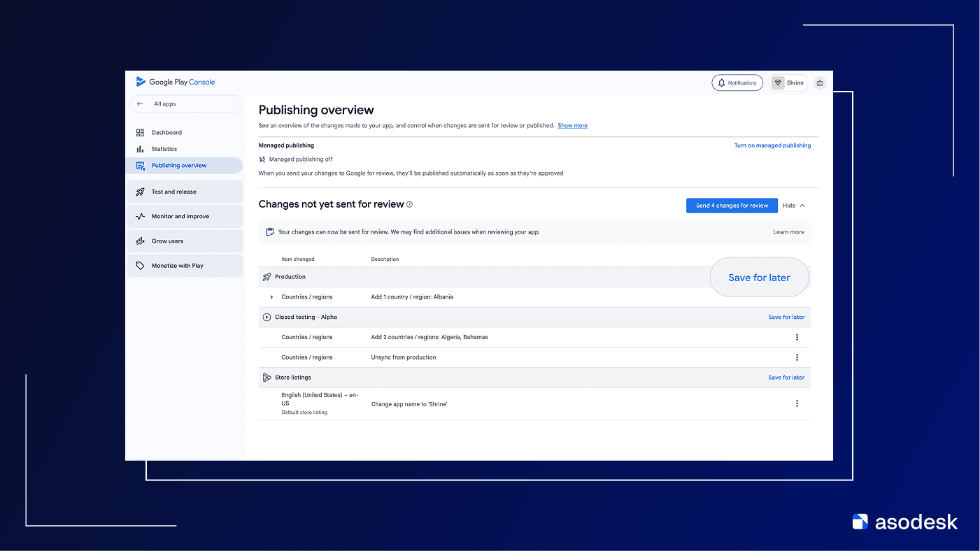The image size is (980, 551).
Task: Click help icon next to Changes not yet sent
Action: (410, 205)
